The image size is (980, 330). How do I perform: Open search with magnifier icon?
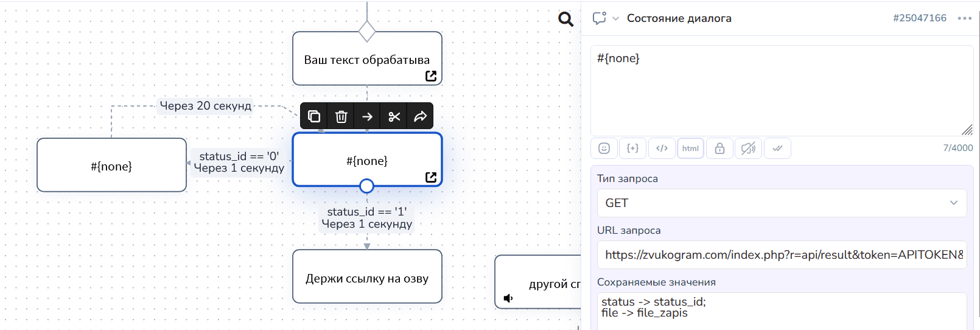[565, 19]
